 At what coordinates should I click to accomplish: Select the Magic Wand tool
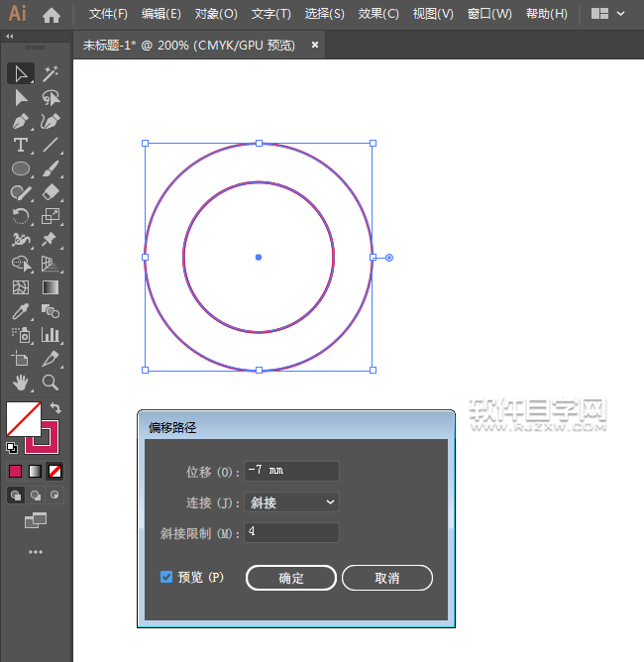point(51,73)
